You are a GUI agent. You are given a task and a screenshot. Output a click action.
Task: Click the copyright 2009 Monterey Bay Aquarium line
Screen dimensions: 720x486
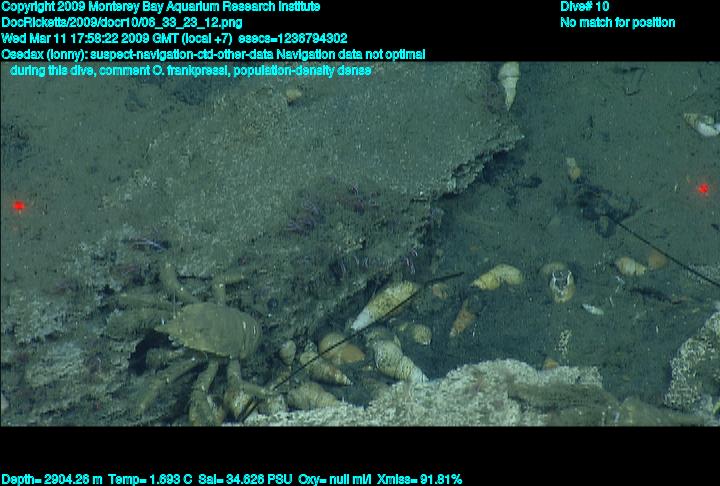(161, 7)
